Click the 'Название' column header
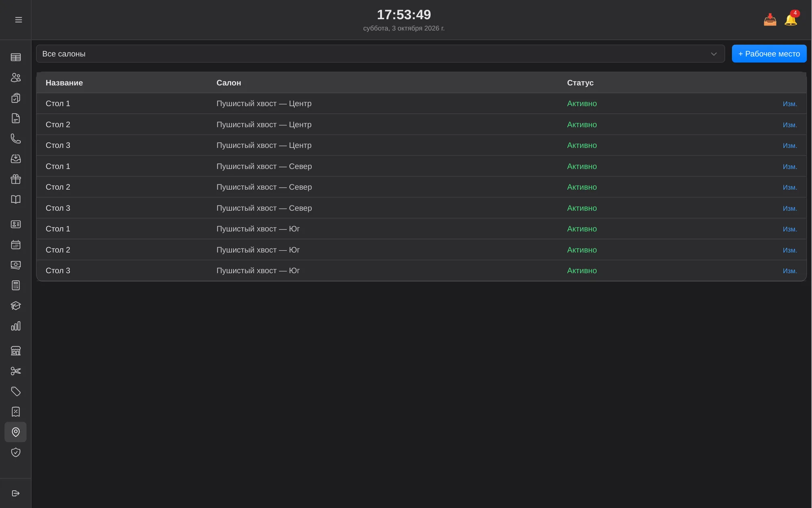This screenshot has height=508, width=812. pyautogui.click(x=64, y=83)
